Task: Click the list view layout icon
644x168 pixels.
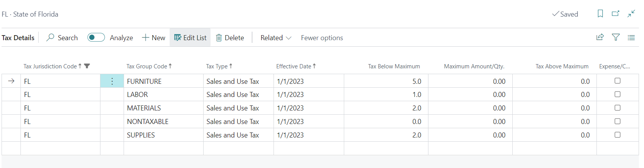Action: pyautogui.click(x=631, y=37)
